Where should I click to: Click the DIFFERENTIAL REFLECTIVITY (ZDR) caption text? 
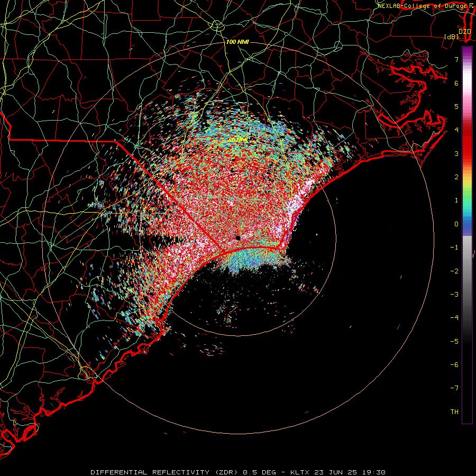pos(164,472)
